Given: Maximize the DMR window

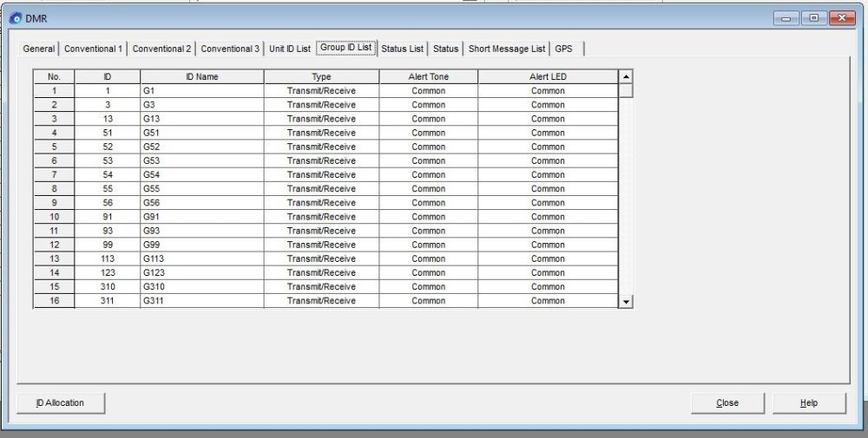Looking at the screenshot, I should [813, 18].
